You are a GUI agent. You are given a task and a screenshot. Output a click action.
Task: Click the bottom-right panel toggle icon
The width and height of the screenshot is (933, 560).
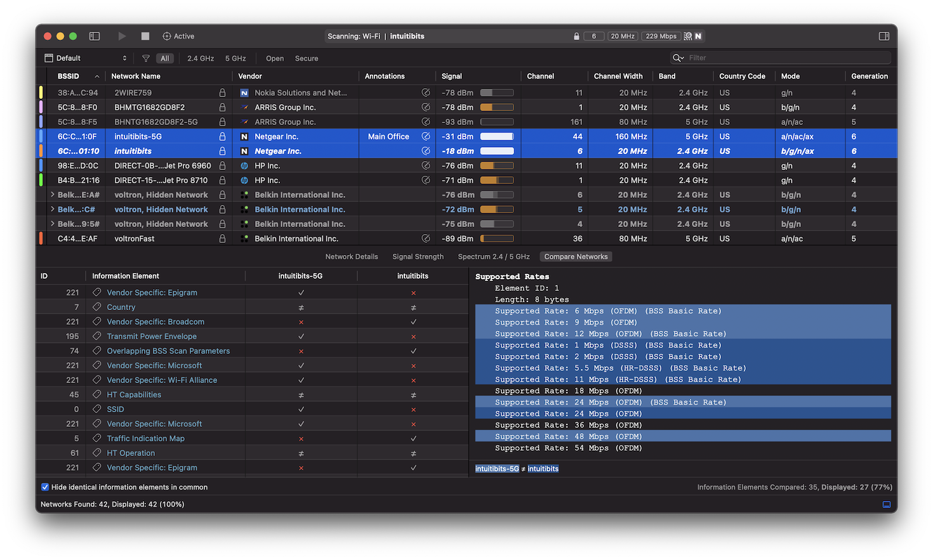tap(887, 504)
